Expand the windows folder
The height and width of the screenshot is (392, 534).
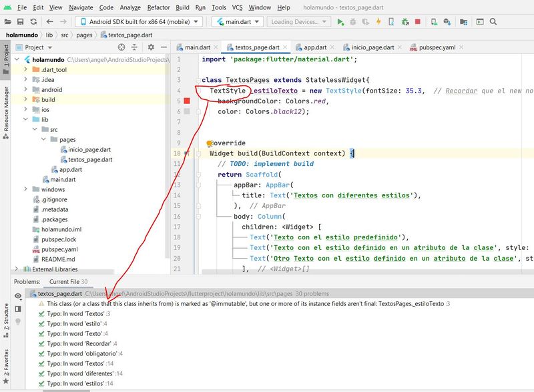click(x=25, y=189)
